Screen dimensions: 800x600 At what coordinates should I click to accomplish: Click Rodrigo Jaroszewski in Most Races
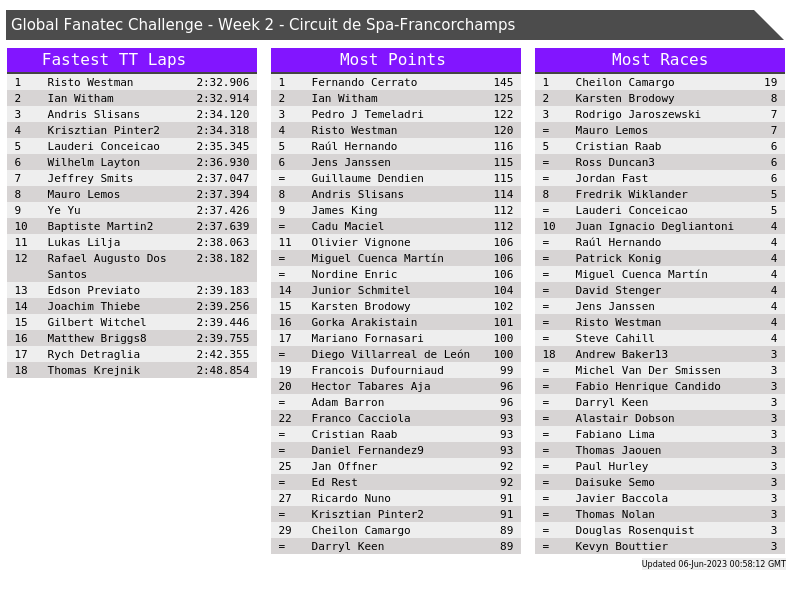[637, 114]
